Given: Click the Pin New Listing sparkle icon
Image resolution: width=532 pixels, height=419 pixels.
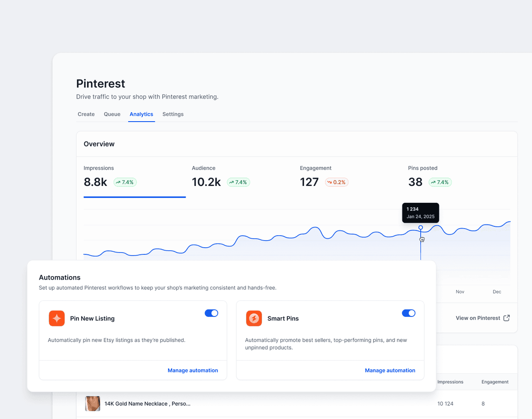Looking at the screenshot, I should coord(57,318).
